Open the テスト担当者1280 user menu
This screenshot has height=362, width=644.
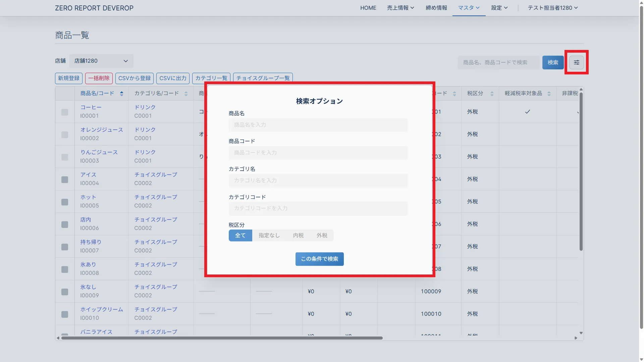tap(552, 8)
